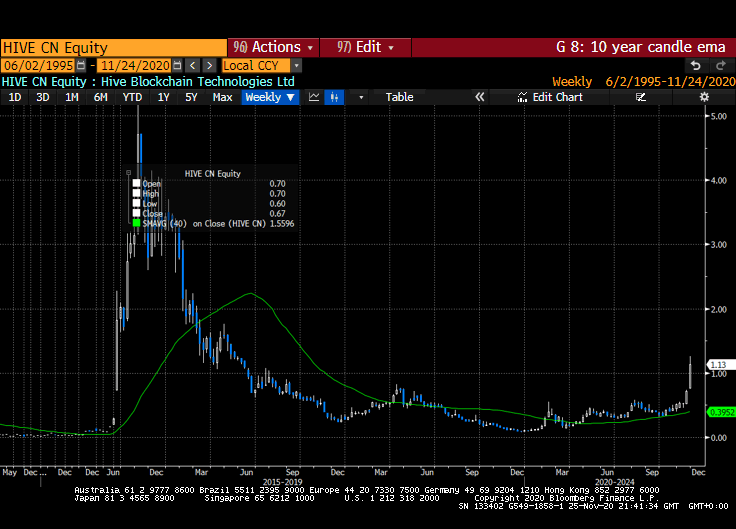Screen dimensions: 736x529
Task: Select the candlestick chart type icon
Action: [x=334, y=97]
